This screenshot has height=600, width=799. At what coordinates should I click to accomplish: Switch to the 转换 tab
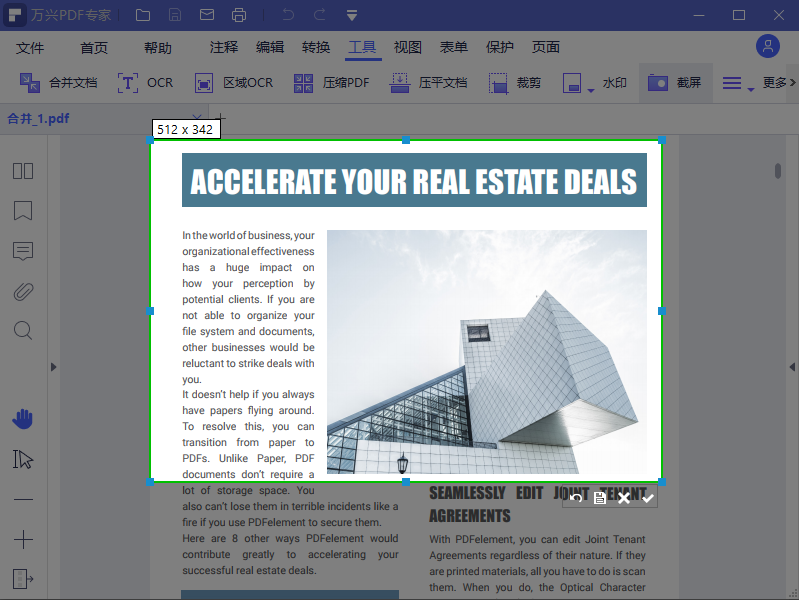pyautogui.click(x=316, y=47)
